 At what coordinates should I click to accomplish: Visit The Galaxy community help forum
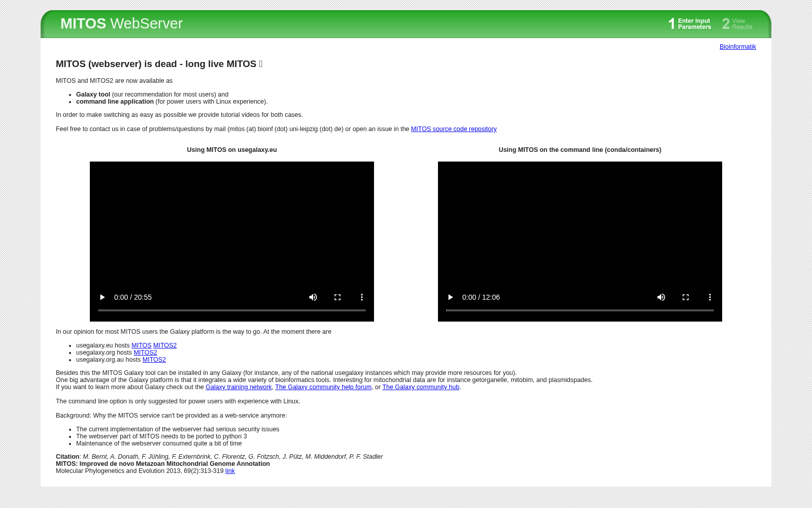pos(323,387)
